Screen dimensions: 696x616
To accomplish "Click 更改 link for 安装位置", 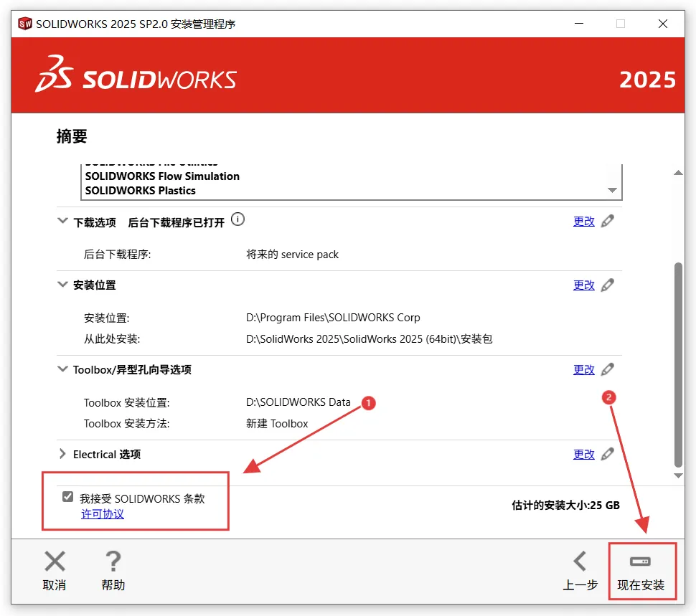I will (x=583, y=285).
